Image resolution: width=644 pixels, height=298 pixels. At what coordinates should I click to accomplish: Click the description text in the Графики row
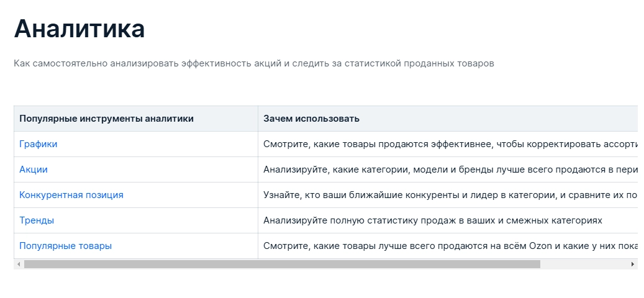click(x=447, y=144)
